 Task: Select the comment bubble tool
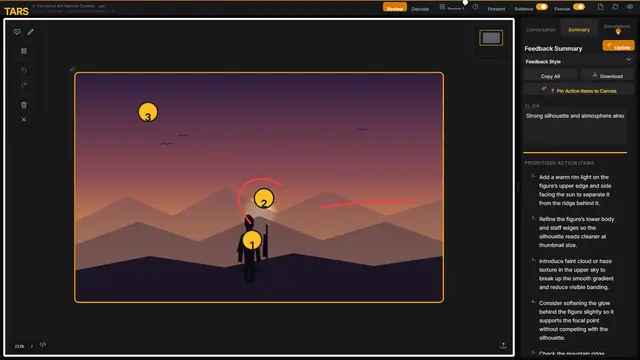[x=17, y=31]
